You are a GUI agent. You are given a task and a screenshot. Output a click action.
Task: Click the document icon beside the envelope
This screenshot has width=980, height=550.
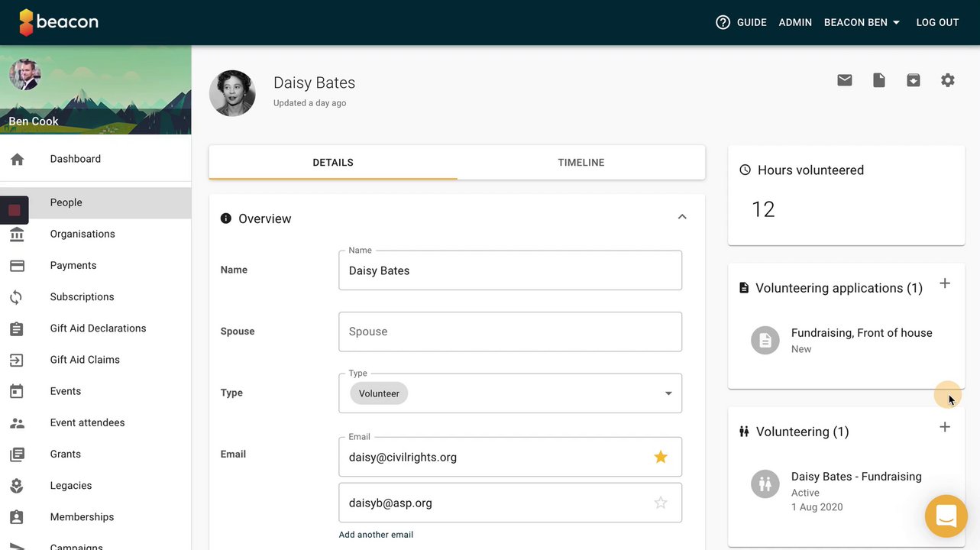click(x=879, y=80)
